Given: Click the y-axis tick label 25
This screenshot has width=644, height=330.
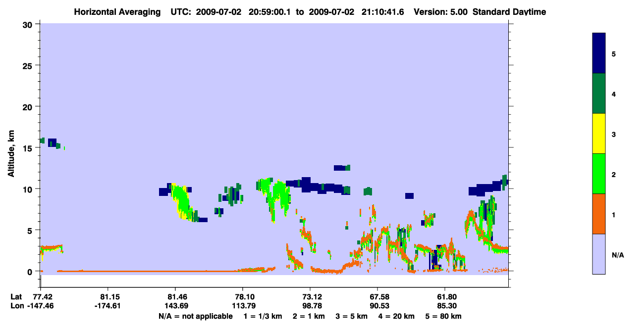Looking at the screenshot, I should (29, 65).
